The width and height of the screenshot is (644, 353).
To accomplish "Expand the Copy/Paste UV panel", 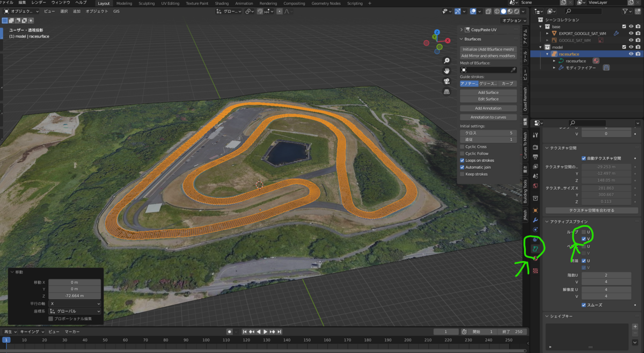I will click(462, 30).
